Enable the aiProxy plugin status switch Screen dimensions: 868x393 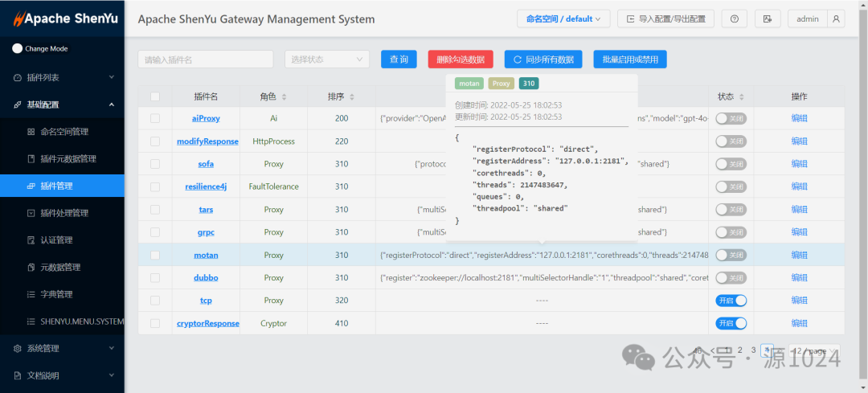pyautogui.click(x=731, y=118)
